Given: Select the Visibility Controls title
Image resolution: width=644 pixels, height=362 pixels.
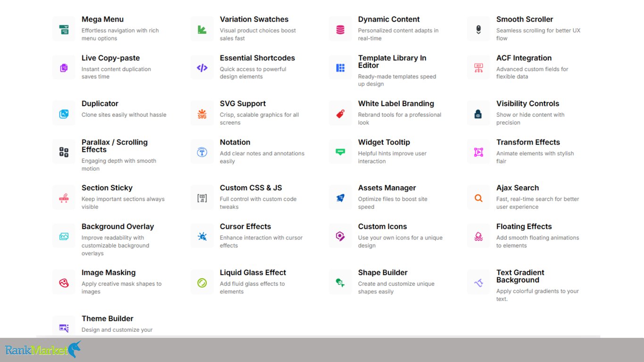Looking at the screenshot, I should click(x=528, y=104).
